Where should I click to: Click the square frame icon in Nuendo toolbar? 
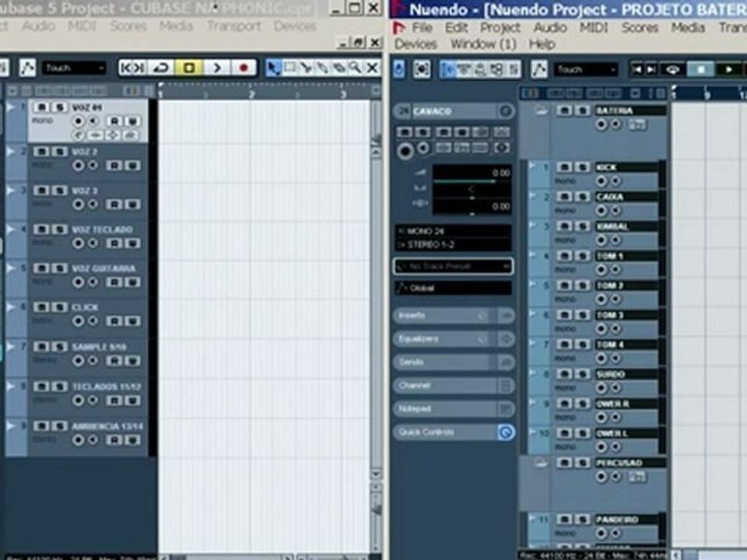point(422,69)
